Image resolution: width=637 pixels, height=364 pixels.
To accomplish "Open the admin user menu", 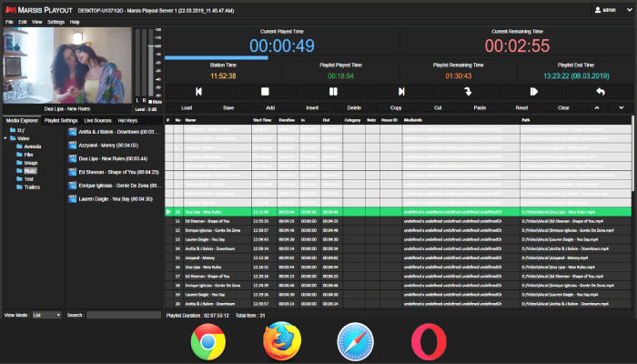I will click(608, 10).
